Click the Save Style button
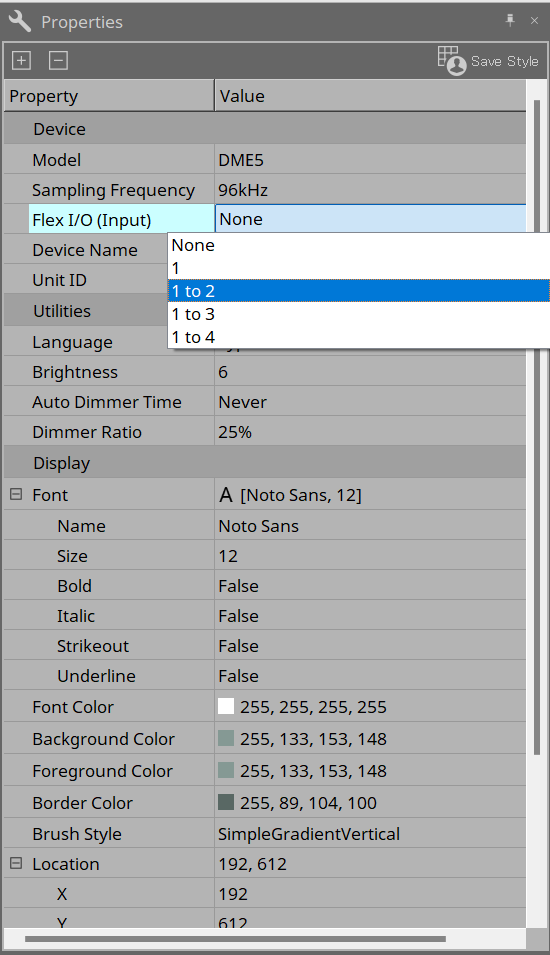Screen dimensions: 550x955 (488, 61)
